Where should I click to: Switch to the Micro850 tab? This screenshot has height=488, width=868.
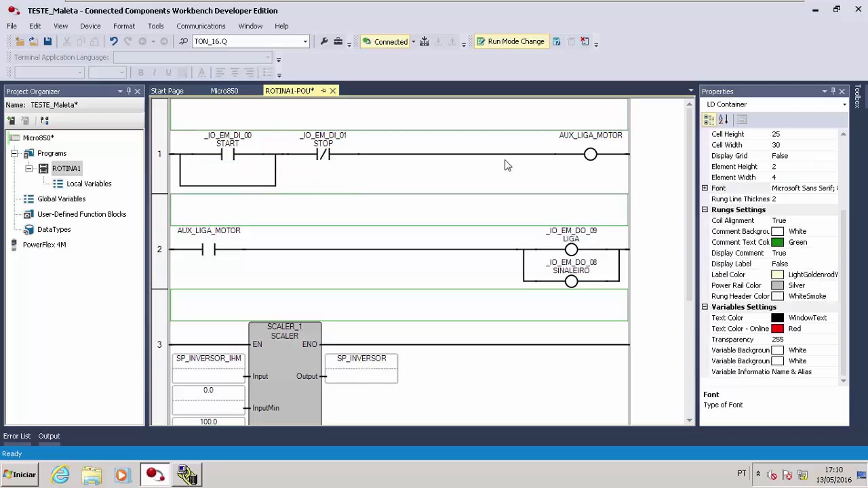click(x=224, y=91)
